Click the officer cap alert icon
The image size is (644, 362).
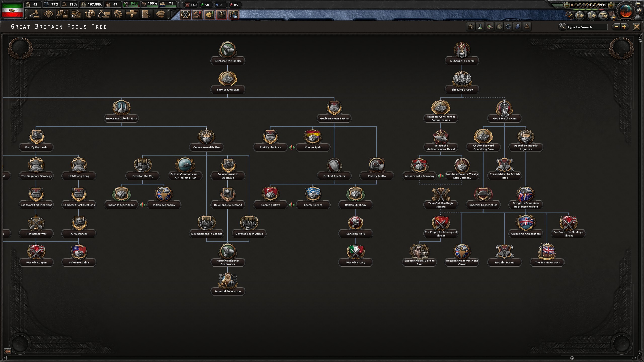pos(210,15)
